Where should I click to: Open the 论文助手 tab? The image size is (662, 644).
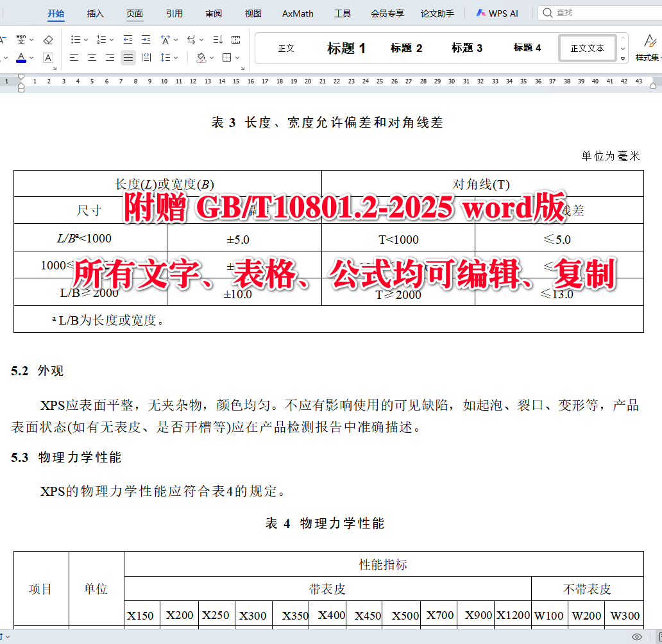pyautogui.click(x=437, y=13)
